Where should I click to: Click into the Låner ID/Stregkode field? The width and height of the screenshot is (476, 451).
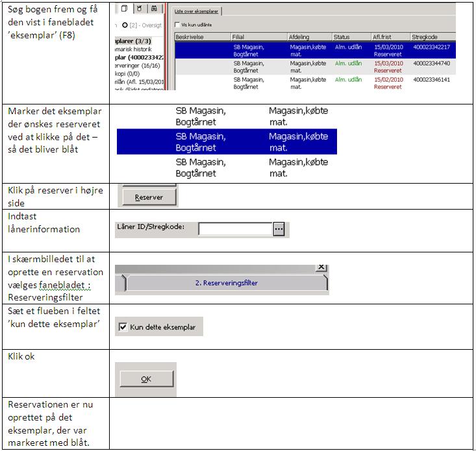pos(234,228)
